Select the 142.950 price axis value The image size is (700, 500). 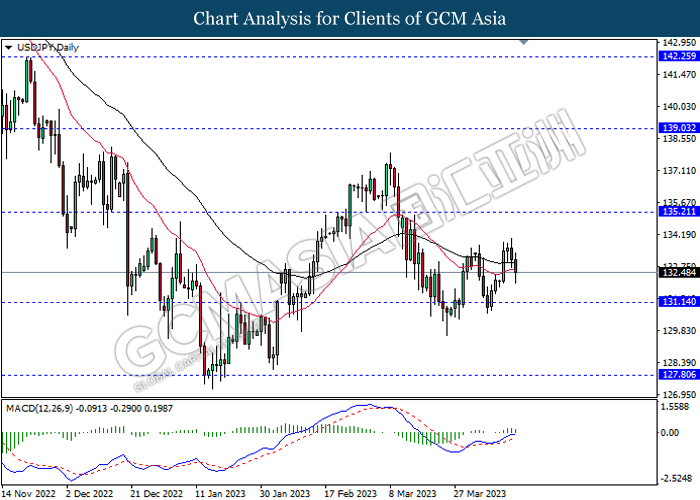click(679, 43)
